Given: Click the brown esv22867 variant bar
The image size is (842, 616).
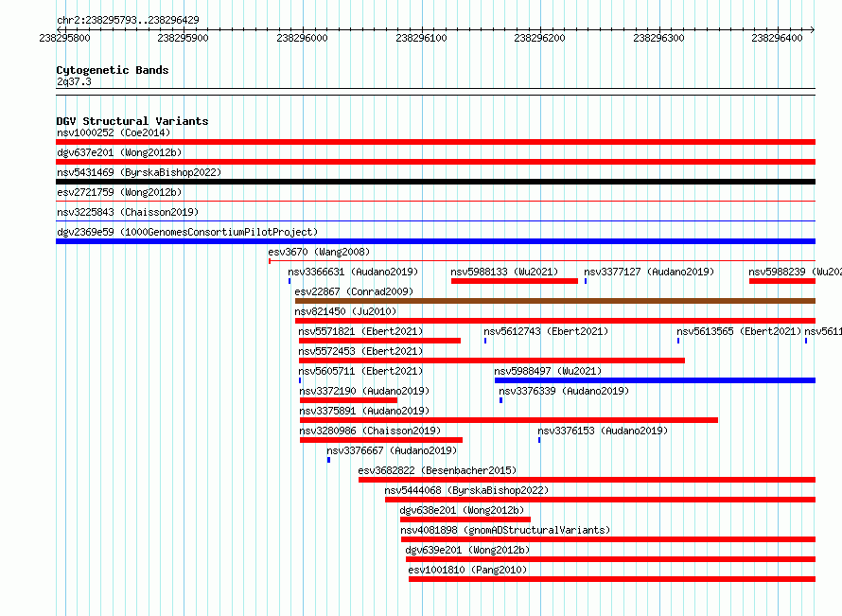Looking at the screenshot, I should point(555,301).
